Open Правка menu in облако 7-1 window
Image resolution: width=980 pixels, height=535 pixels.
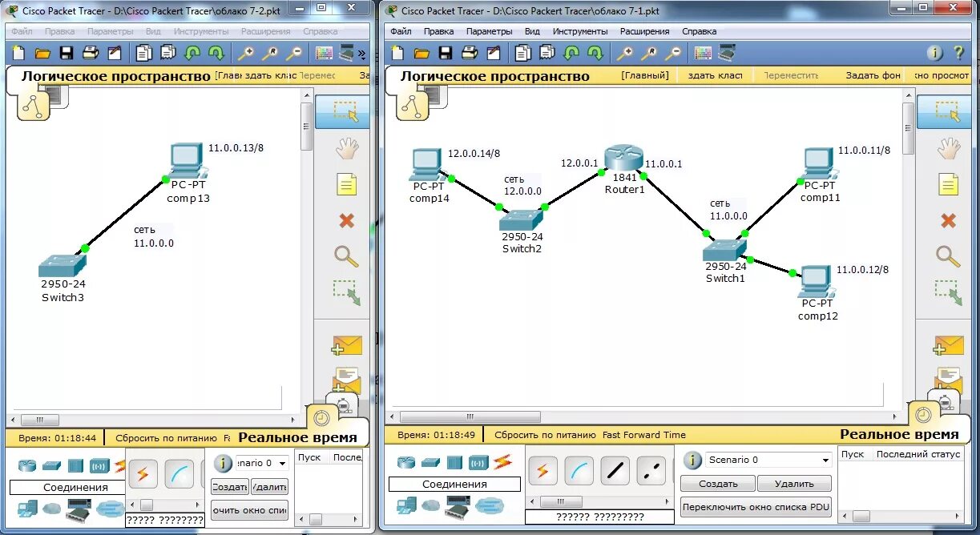pos(438,31)
